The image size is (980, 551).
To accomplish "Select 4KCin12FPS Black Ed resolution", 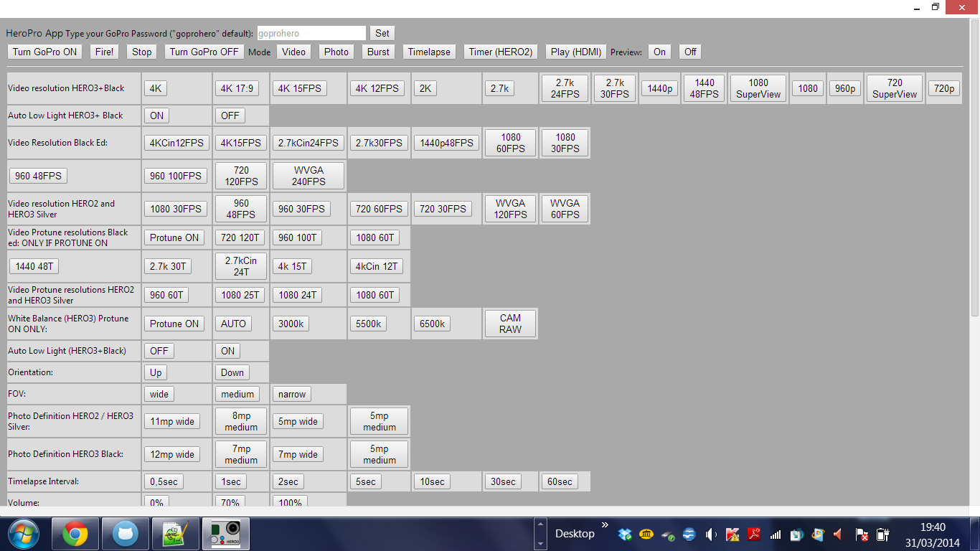I will point(176,143).
